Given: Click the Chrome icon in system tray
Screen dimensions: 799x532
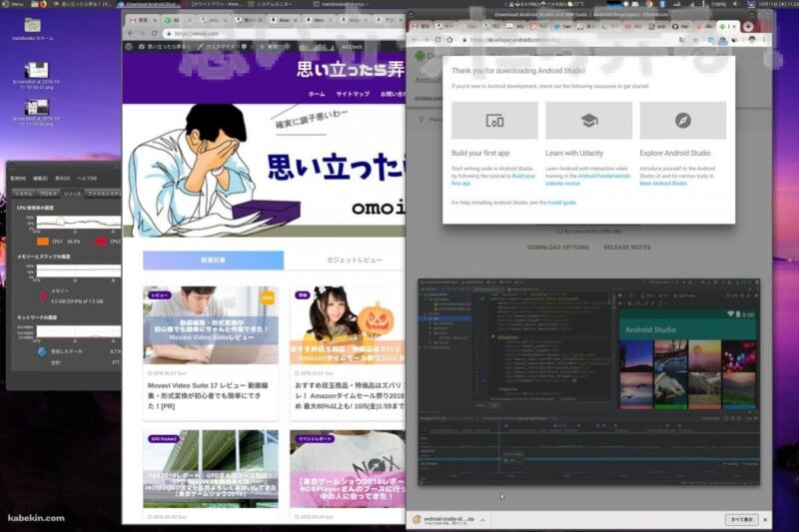Looking at the screenshot, I should pos(648,4).
